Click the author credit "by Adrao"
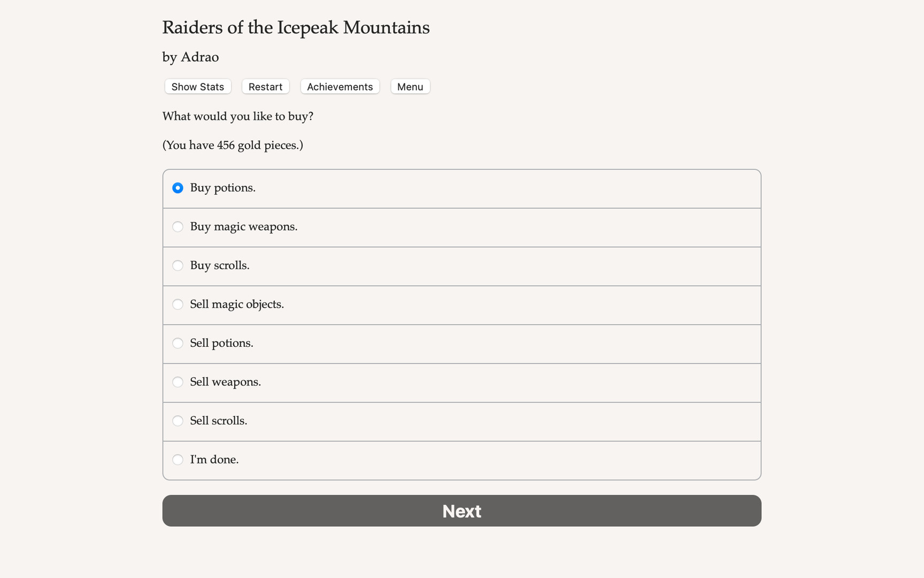This screenshot has width=924, height=578. [190, 57]
